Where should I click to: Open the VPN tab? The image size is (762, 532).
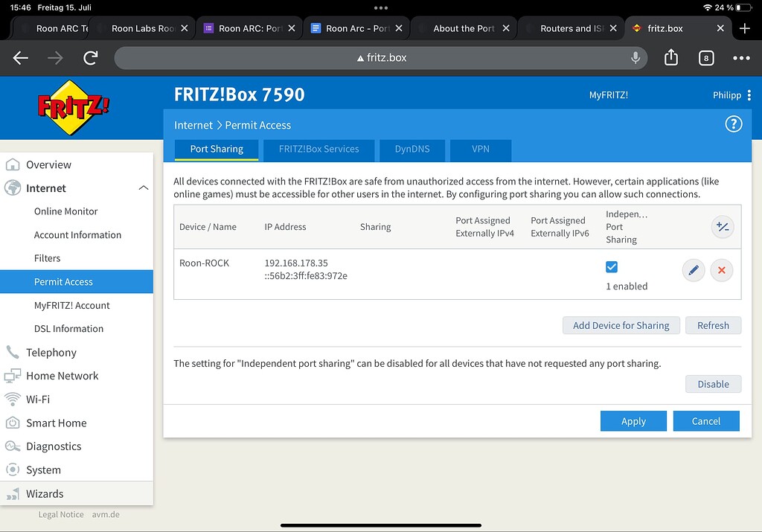point(481,149)
